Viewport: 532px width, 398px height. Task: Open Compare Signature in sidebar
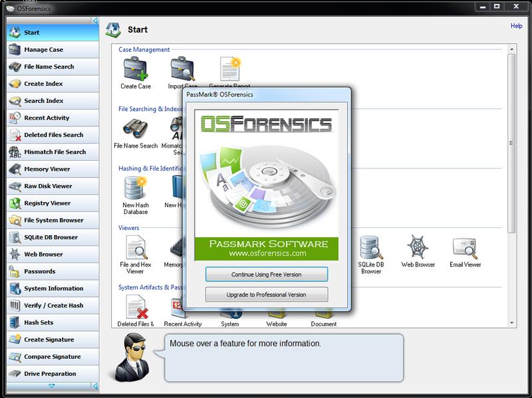click(x=53, y=357)
